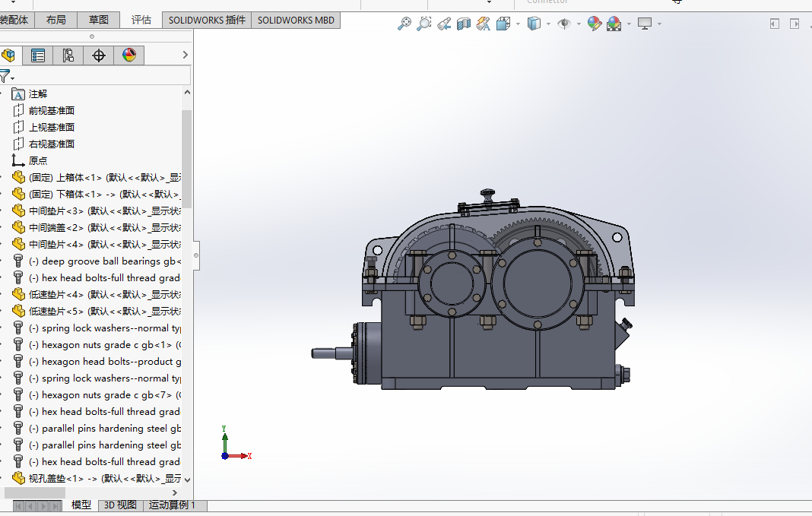This screenshot has height=516, width=812.
Task: Select the SOLIDWORKS 插件 tab
Action: point(207,21)
